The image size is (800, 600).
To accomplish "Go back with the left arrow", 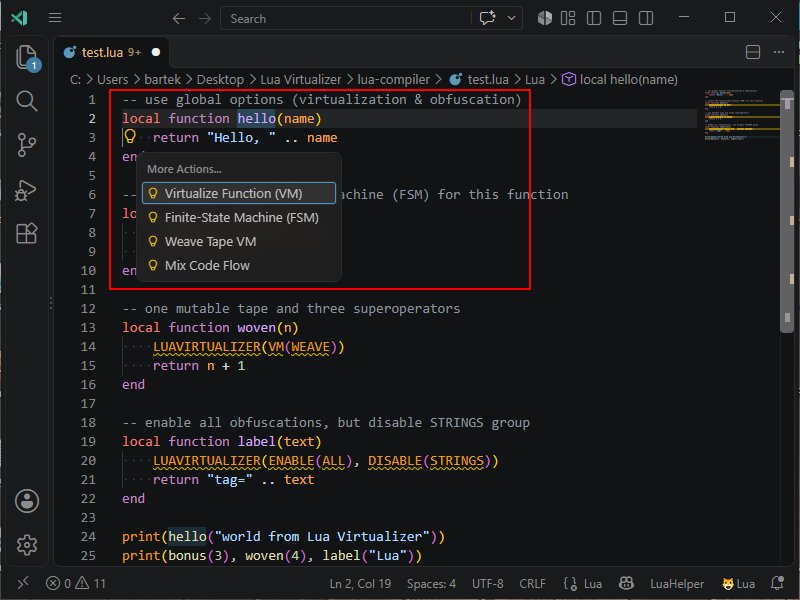I will coord(179,18).
